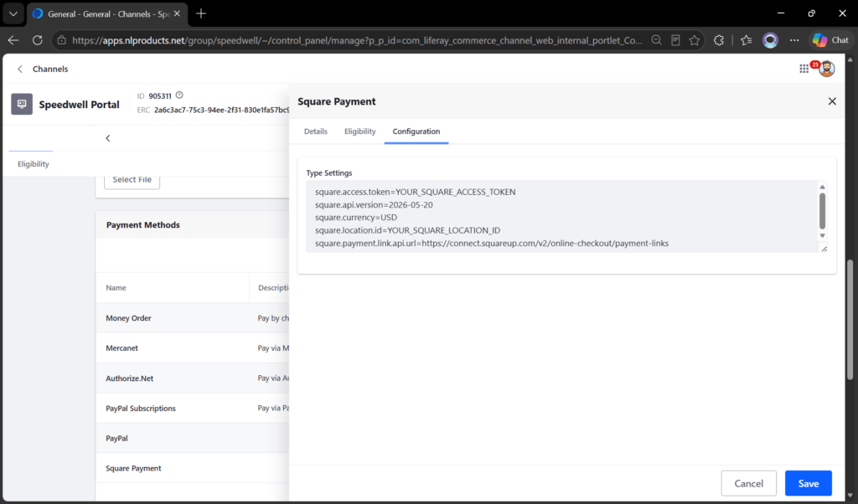Image resolution: width=858 pixels, height=504 pixels.
Task: Click the Speedwell Portal channel title
Action: [x=79, y=105]
